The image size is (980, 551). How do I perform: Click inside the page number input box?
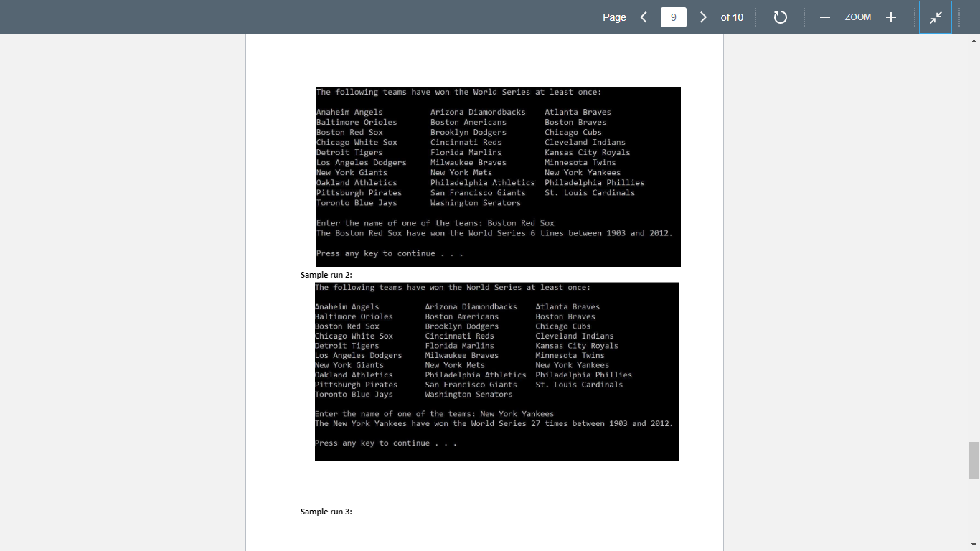[673, 17]
